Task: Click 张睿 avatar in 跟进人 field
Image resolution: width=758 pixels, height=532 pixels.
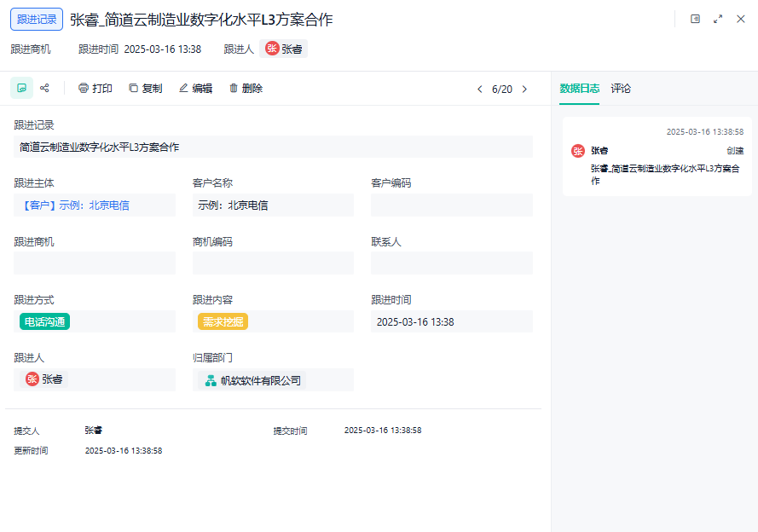Action: point(32,379)
